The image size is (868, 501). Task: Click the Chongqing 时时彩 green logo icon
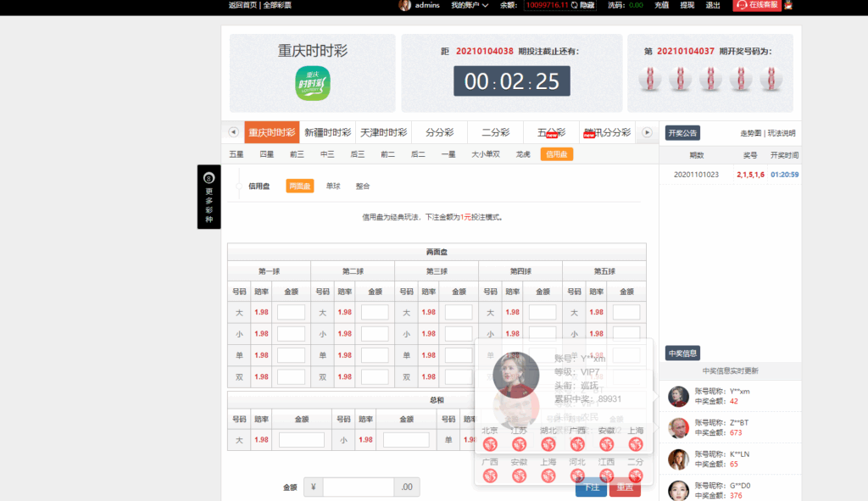tap(312, 84)
